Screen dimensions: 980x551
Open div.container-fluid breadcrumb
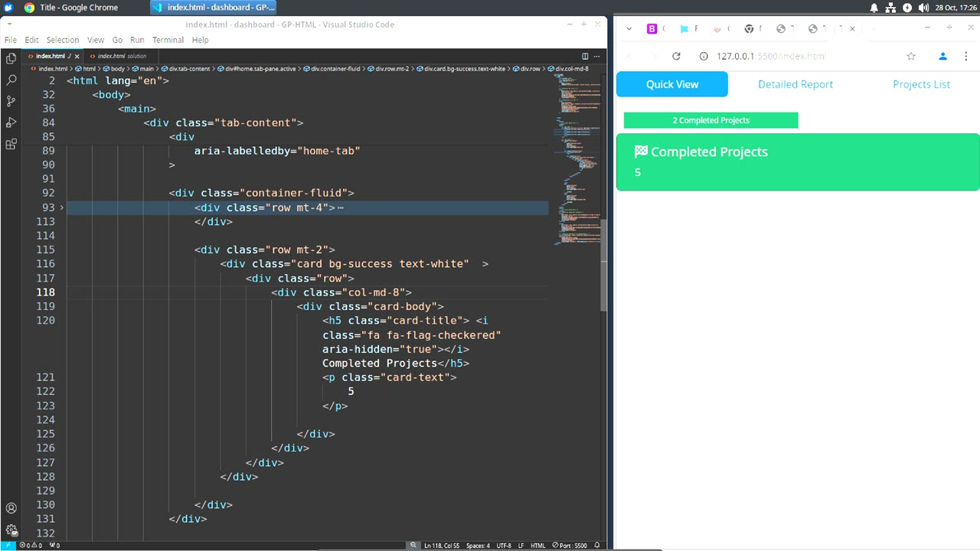[x=332, y=69]
